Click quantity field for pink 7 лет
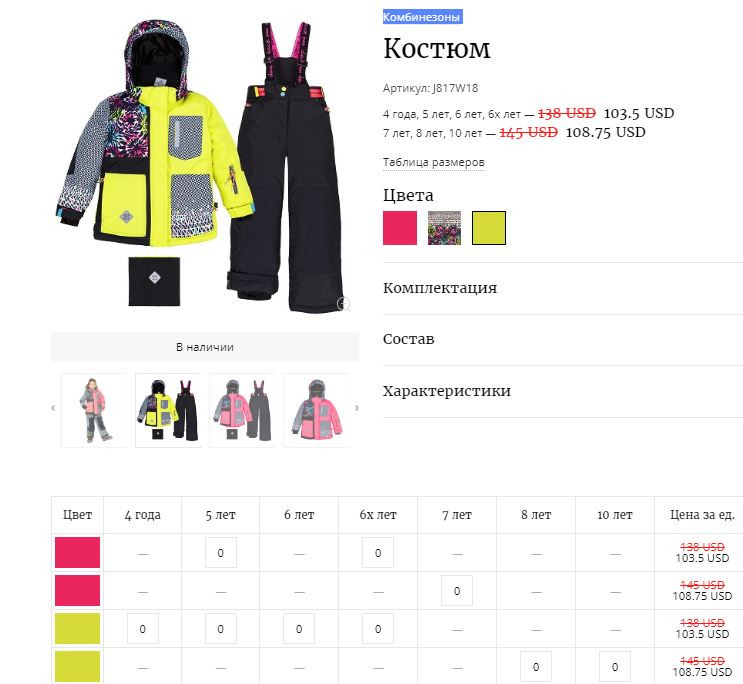743x684 pixels. pos(457,591)
